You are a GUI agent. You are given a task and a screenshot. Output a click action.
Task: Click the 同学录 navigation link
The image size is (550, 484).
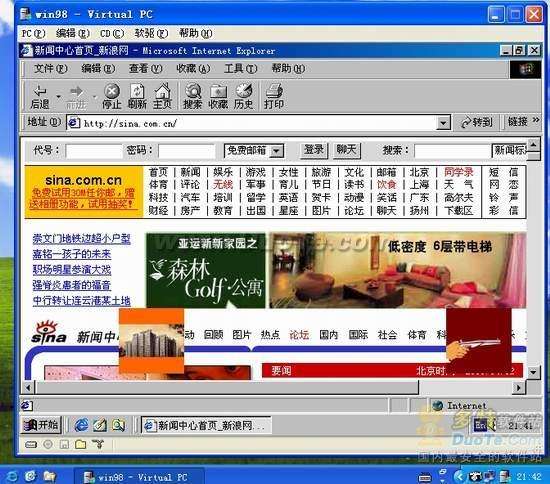pyautogui.click(x=458, y=172)
